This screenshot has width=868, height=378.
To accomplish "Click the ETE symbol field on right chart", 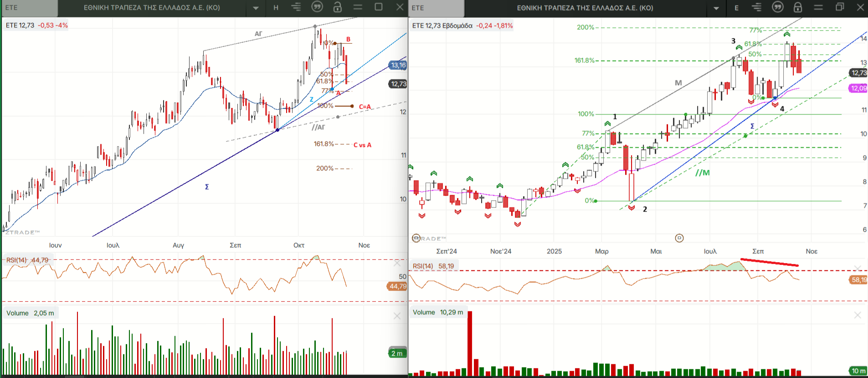I will [x=436, y=8].
